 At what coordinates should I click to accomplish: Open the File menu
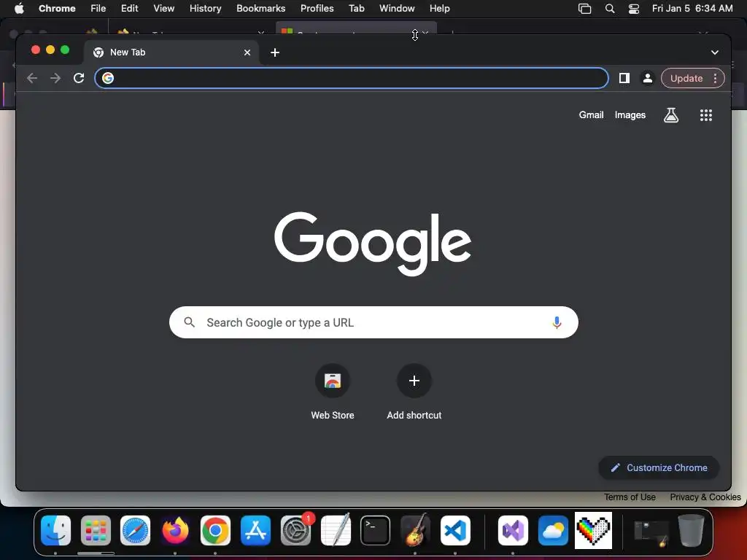coord(98,8)
